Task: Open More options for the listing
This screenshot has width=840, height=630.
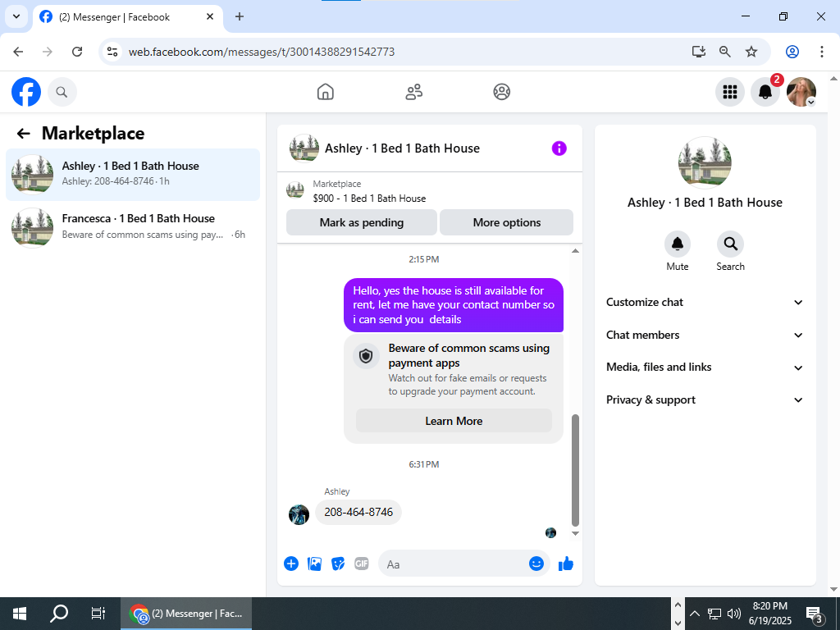Action: (x=507, y=222)
